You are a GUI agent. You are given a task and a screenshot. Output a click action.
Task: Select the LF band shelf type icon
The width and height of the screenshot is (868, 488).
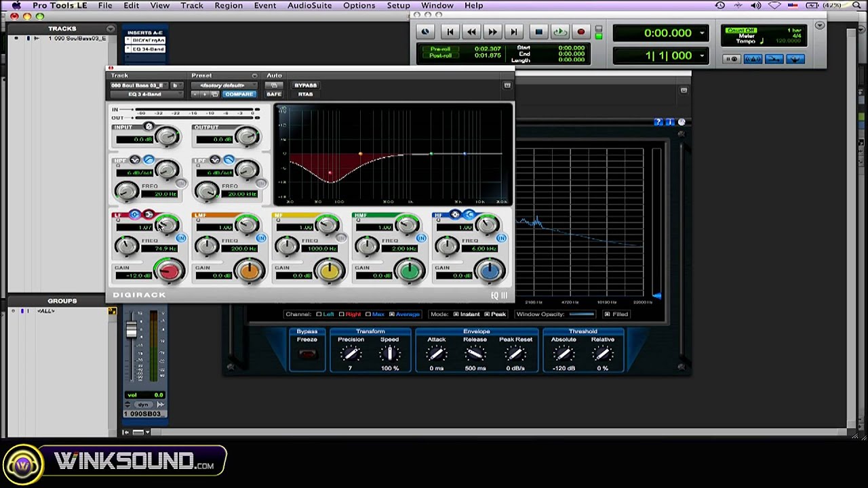pos(148,215)
